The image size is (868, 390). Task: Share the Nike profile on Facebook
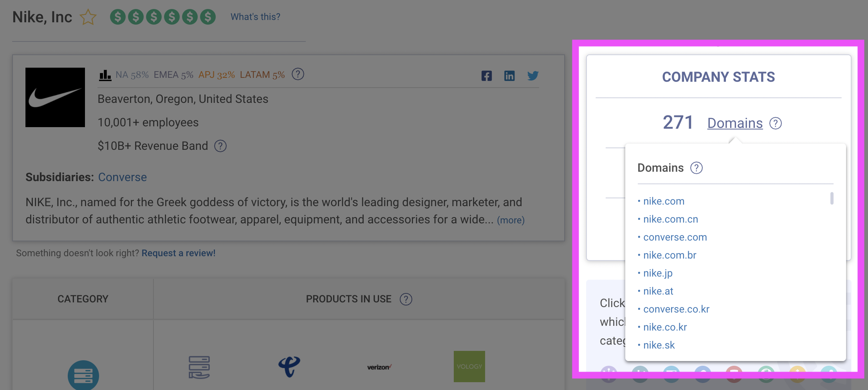tap(487, 76)
